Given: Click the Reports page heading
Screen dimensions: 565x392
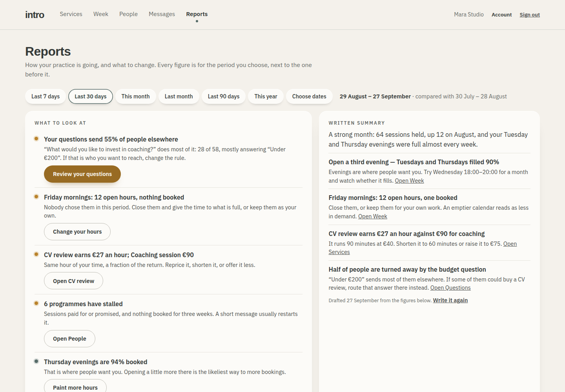Looking at the screenshot, I should [48, 51].
